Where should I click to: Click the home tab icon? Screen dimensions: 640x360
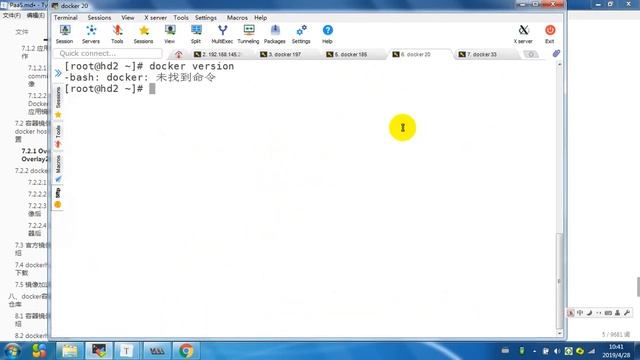178,54
